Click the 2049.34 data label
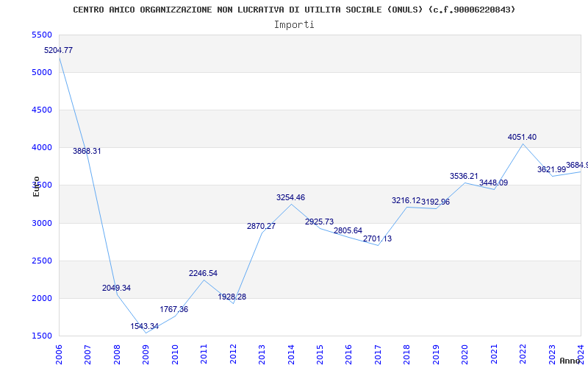Viewport: 588px width, 368px height. 116,288
